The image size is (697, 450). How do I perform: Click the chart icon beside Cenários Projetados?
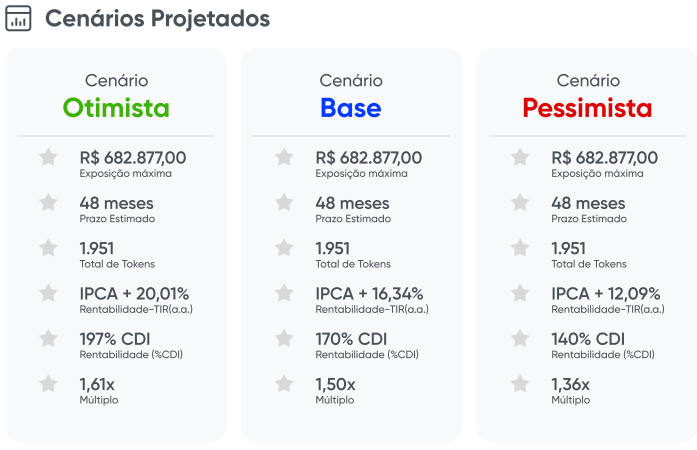(x=18, y=18)
